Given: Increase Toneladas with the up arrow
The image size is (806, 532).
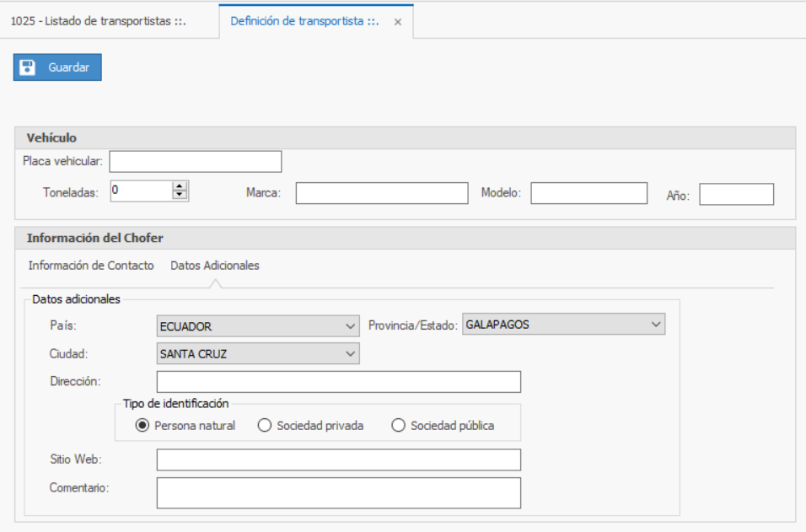Looking at the screenshot, I should pos(179,186).
